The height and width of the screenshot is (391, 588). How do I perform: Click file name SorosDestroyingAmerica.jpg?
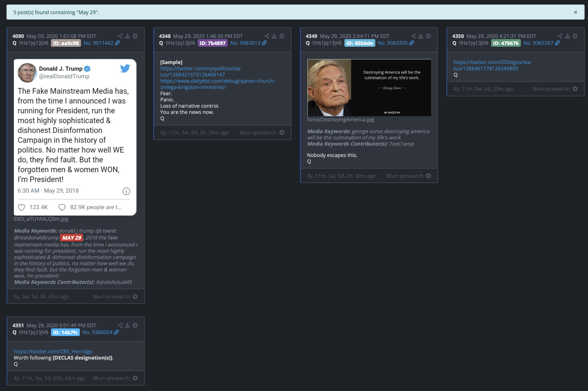pos(340,119)
